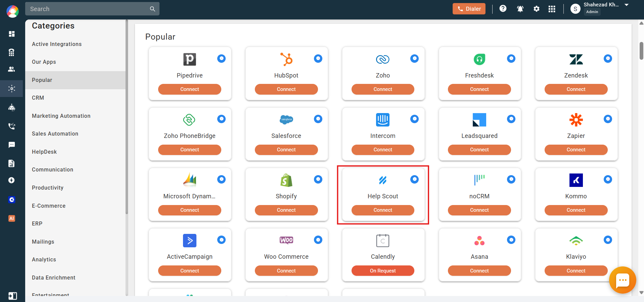
Task: Connect the HubSpot integration
Action: point(286,89)
